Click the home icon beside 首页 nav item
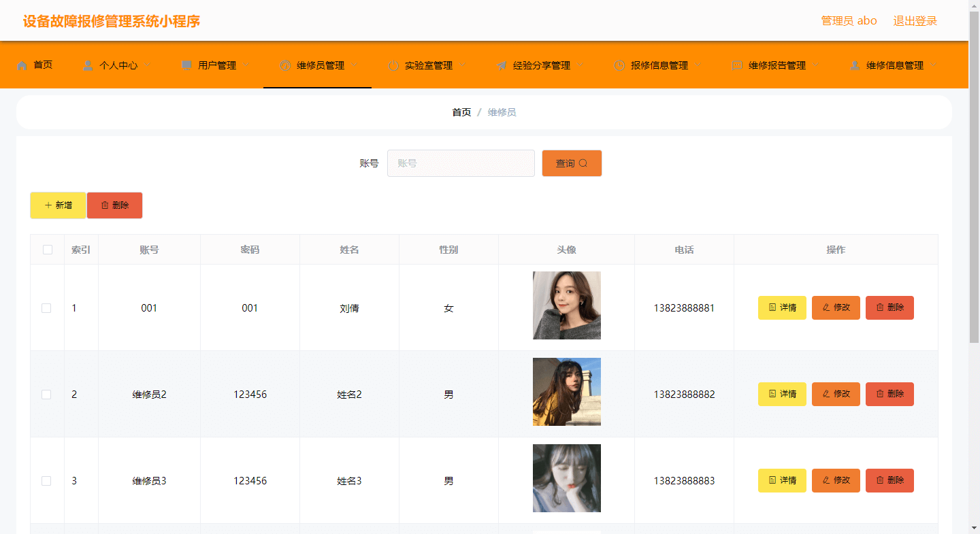This screenshot has height=534, width=980. [22, 65]
